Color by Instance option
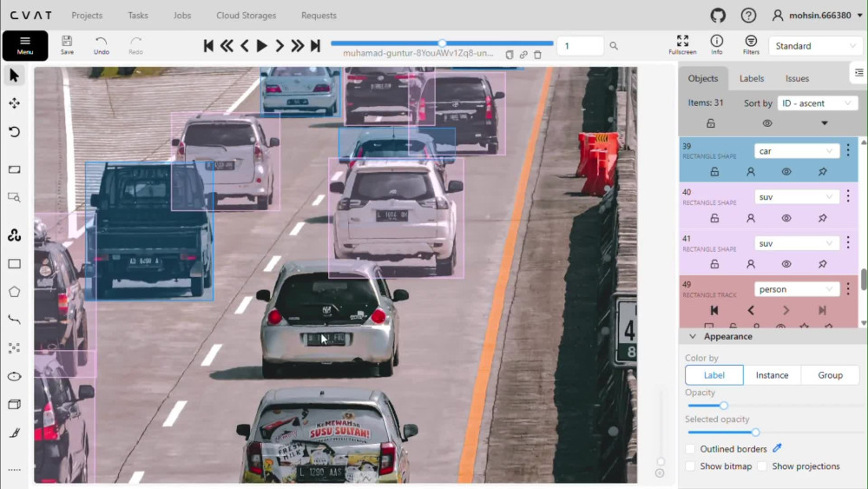 [x=773, y=375]
